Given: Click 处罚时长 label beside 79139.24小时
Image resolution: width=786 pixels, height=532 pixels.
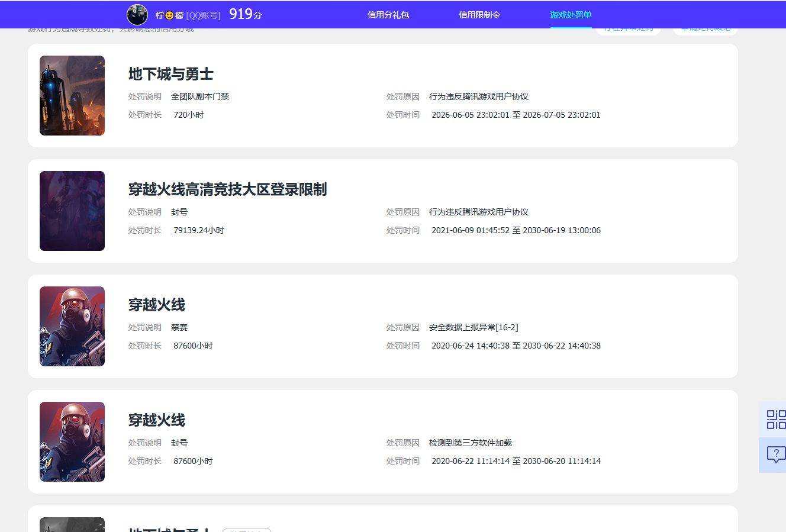Looking at the screenshot, I should [x=145, y=230].
